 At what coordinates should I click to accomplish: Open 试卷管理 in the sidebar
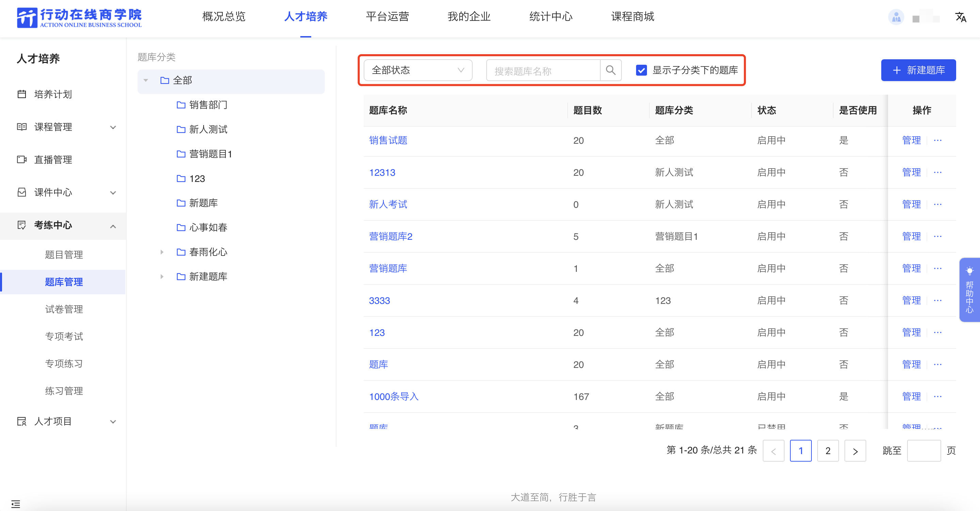tap(64, 309)
